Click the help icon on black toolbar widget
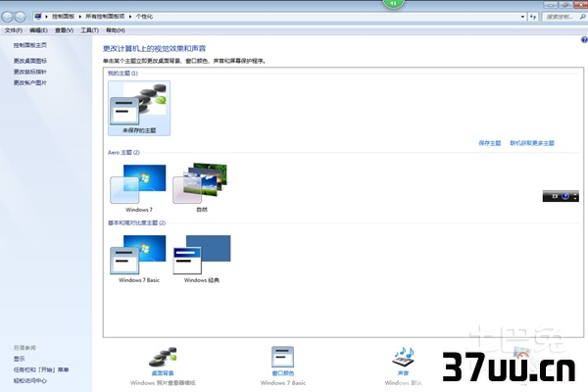Viewport: 588px width, 392px height. tap(565, 196)
